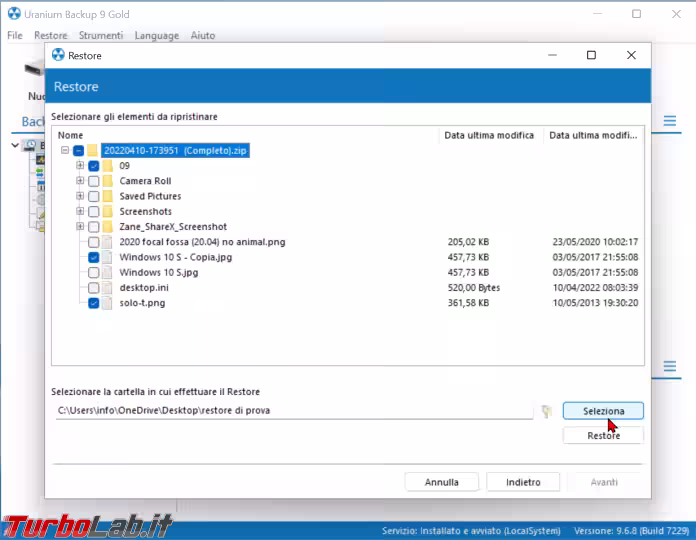This screenshot has height=540, width=696.
Task: Click the Restore button below Seleziona
Action: pyautogui.click(x=603, y=436)
